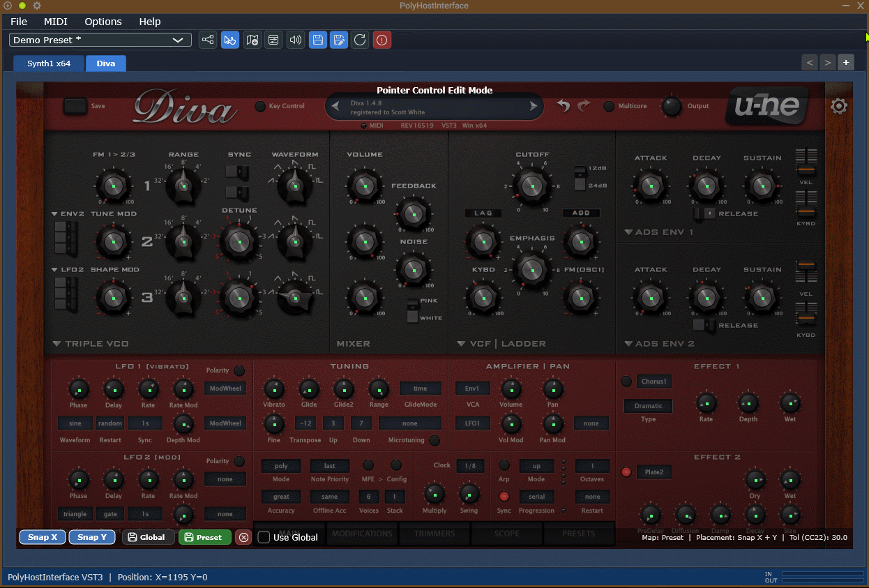This screenshot has height=588, width=869.
Task: Switch to the Synth1 x64 tab
Action: pyautogui.click(x=49, y=63)
